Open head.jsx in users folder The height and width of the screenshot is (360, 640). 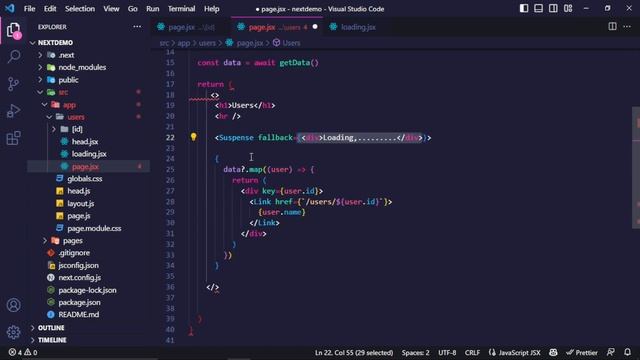pyautogui.click(x=85, y=142)
